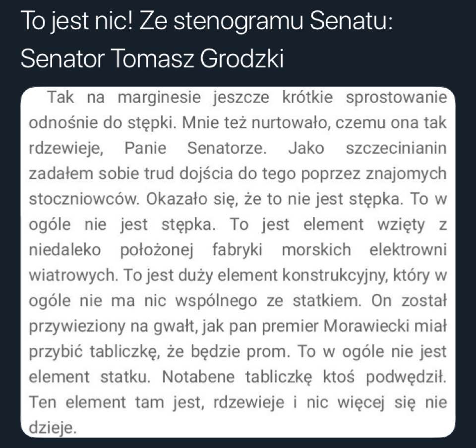Image resolution: width=476 pixels, height=448 pixels.
Task: Select the name 'Senator Tomasz Grodzki'
Action: coord(152,58)
